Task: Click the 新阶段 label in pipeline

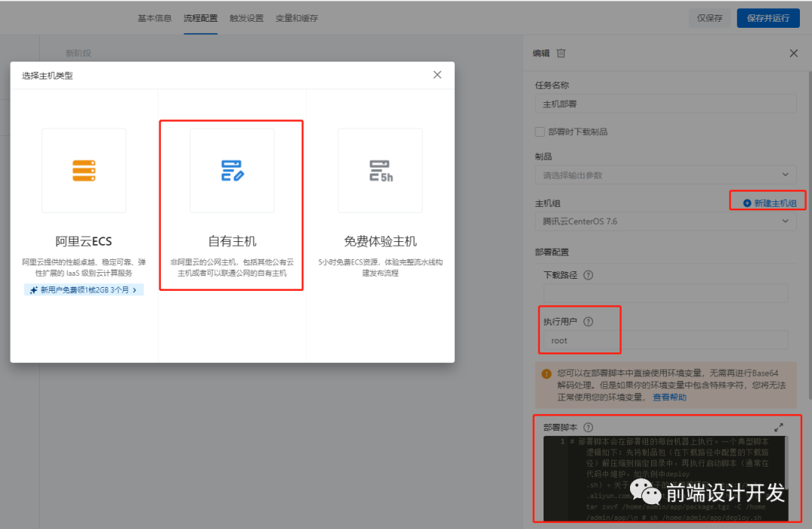Action: (78, 53)
